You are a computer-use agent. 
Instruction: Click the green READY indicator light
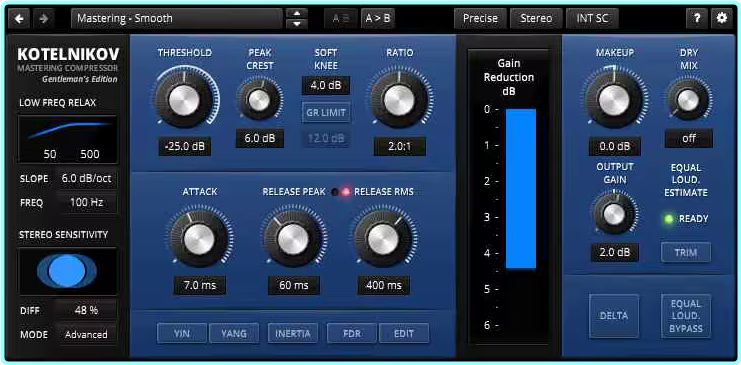tap(669, 219)
